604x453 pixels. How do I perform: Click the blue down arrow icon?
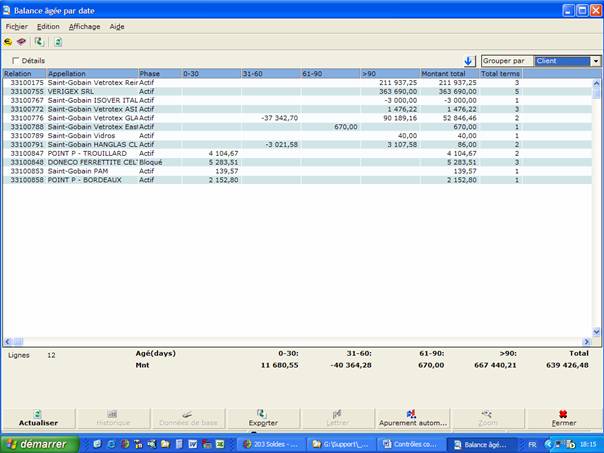coord(468,61)
